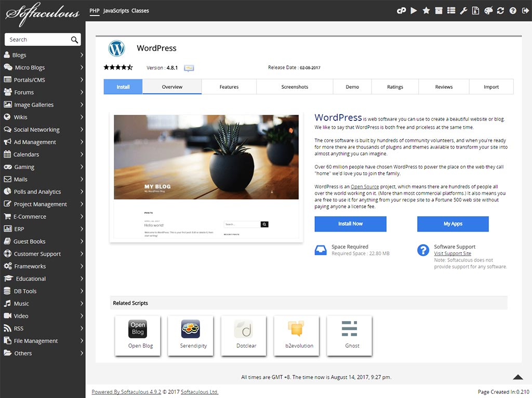Open the Open Blog related script
Viewport: 532px width, 398px height.
coord(138,336)
